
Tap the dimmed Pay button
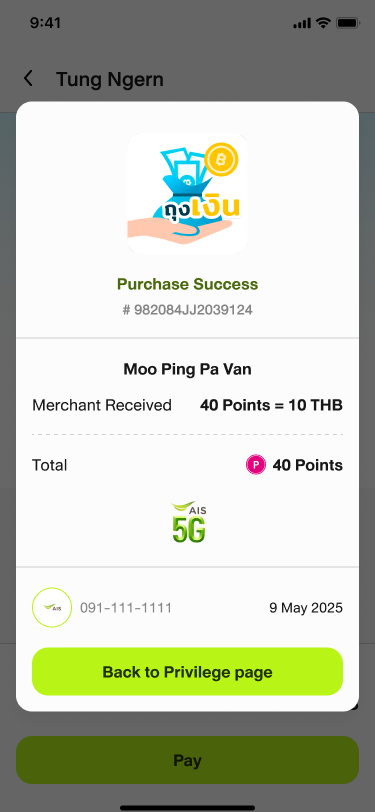click(188, 760)
